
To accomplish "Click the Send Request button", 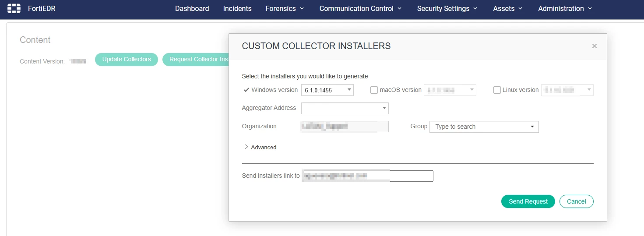I will point(528,201).
